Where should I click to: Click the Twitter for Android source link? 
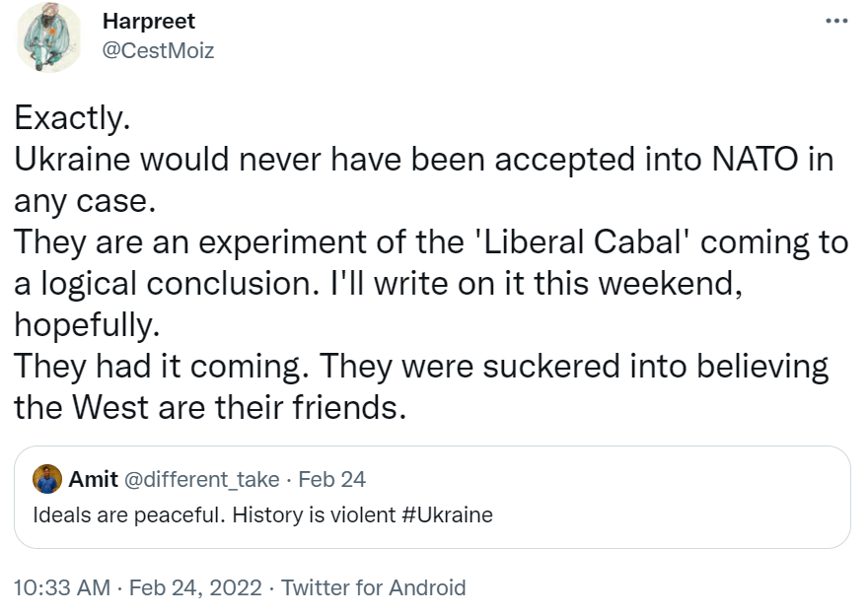(x=373, y=588)
